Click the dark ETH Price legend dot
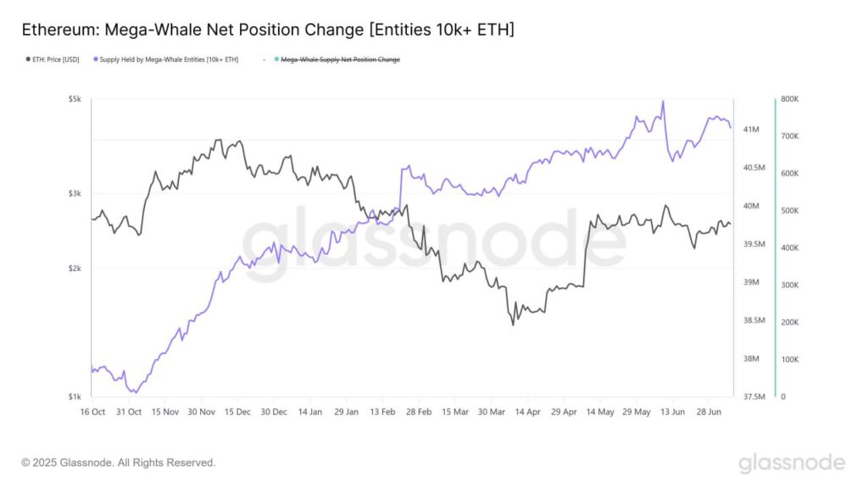Screen dimensions: 868x488 [27, 60]
